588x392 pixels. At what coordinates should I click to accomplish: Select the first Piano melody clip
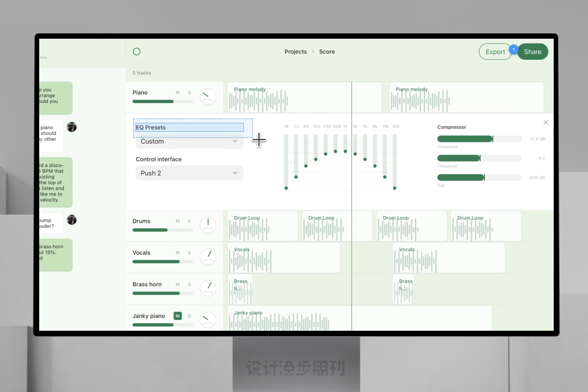[x=304, y=97]
